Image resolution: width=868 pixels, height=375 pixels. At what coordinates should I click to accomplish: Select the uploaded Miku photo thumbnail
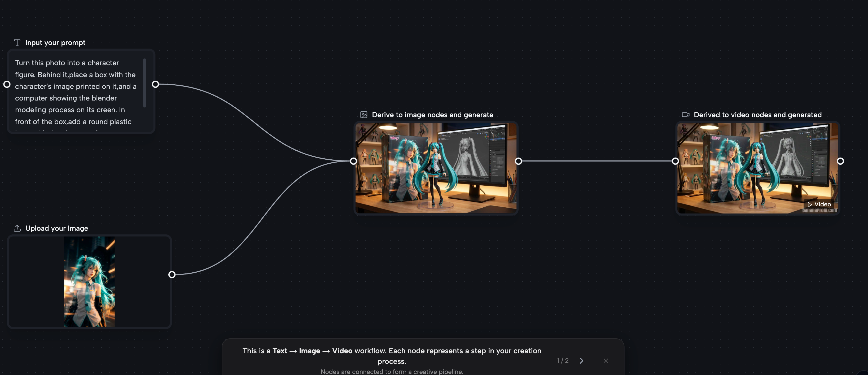(x=89, y=281)
